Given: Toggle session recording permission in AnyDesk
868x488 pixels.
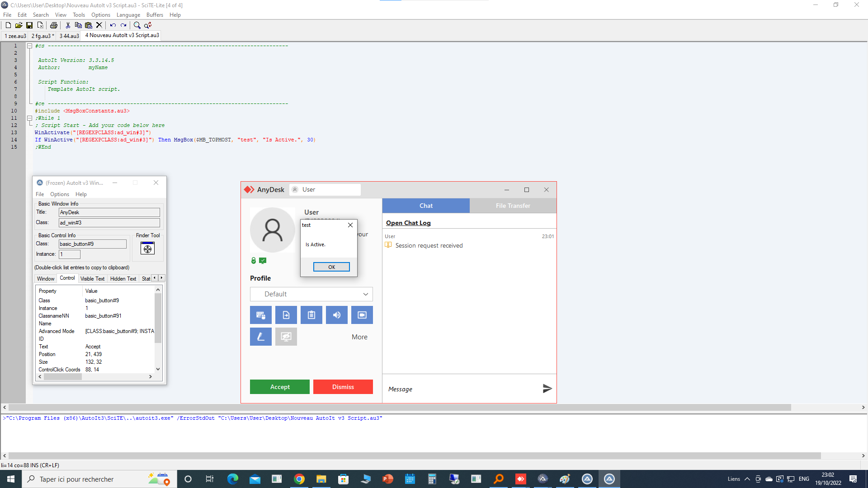Looking at the screenshot, I should click(x=362, y=315).
